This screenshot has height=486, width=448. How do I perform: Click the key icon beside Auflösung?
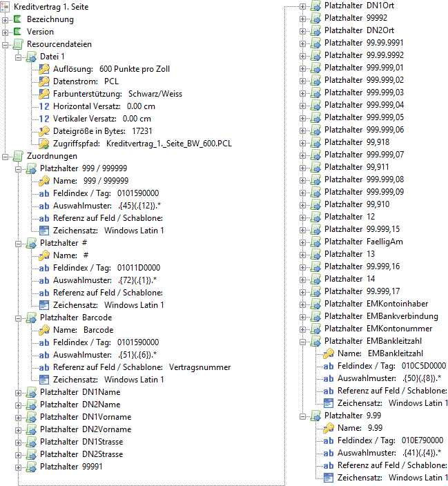(44, 69)
